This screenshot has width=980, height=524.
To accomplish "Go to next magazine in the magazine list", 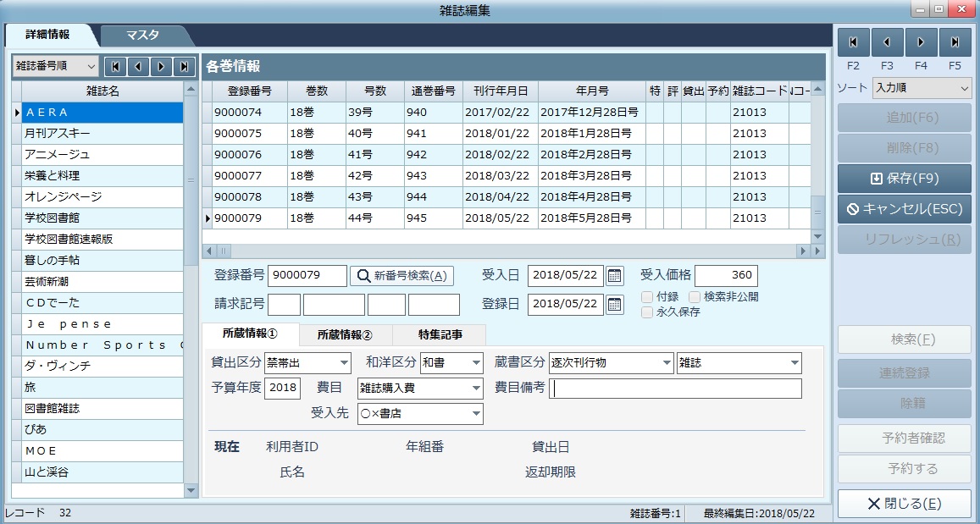I will 161,66.
